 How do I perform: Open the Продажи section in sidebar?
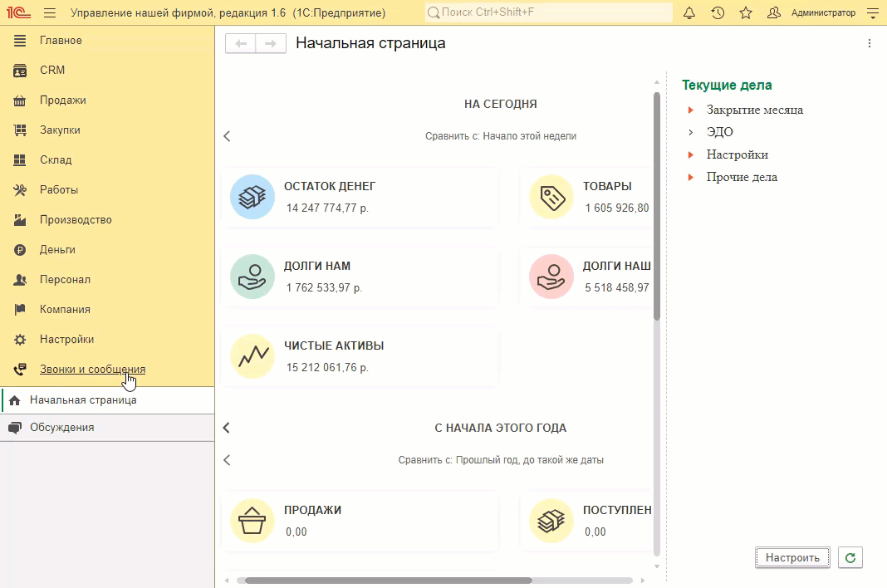(63, 100)
